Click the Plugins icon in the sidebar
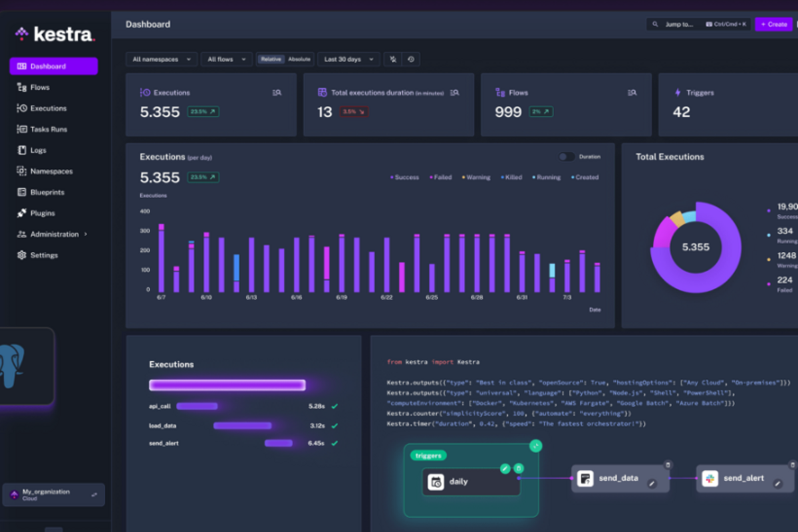Image resolution: width=798 pixels, height=532 pixels. (22, 213)
